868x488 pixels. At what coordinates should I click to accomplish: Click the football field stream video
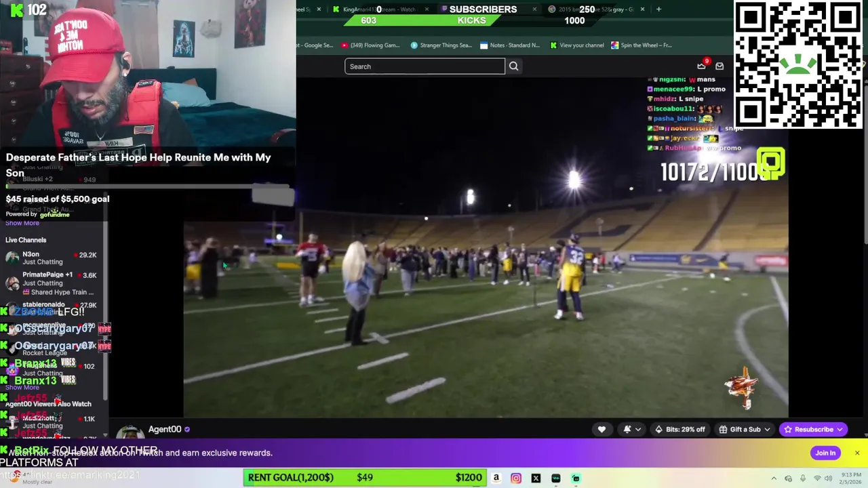486,247
